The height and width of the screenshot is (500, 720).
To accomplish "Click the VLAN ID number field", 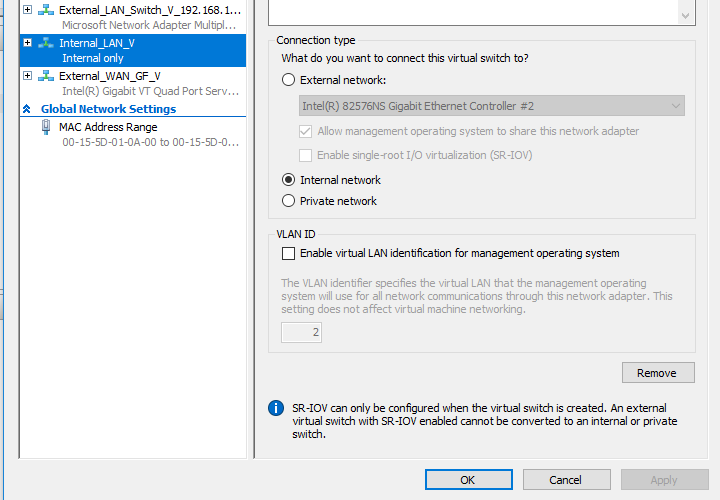I will [301, 332].
